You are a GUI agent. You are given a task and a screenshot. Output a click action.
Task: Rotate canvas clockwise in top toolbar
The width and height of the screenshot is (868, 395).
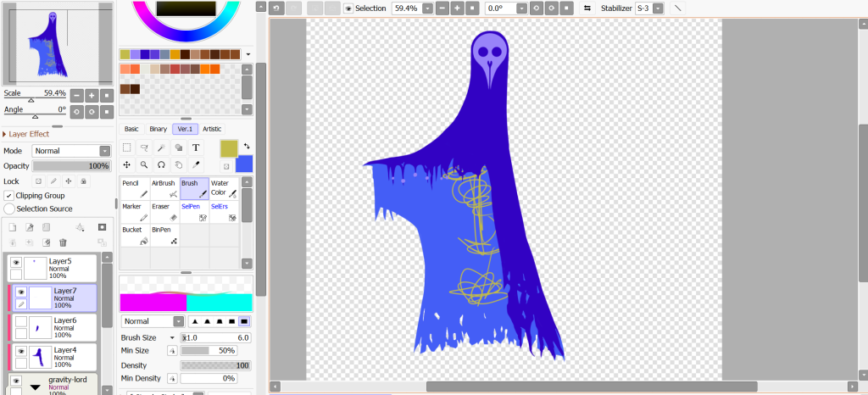tap(551, 8)
